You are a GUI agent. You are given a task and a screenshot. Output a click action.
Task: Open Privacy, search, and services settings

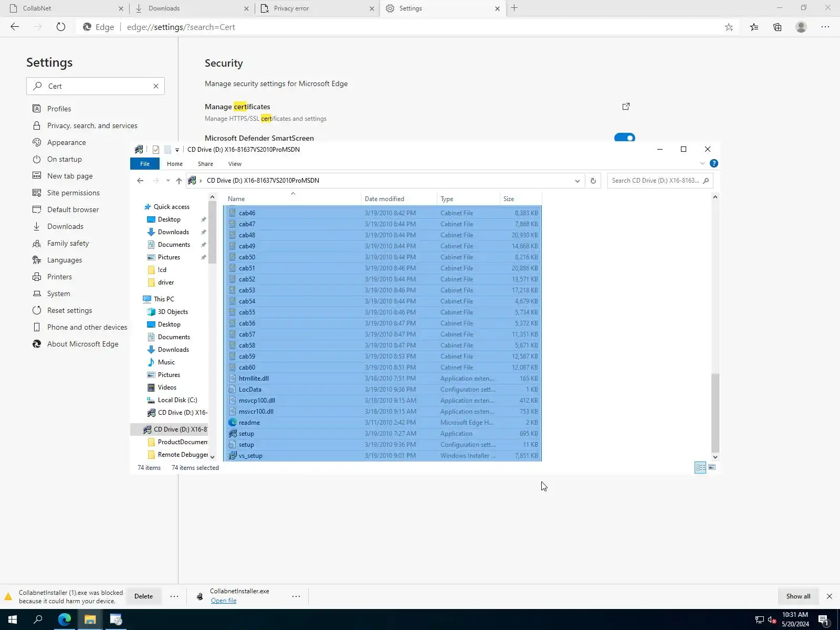(92, 125)
